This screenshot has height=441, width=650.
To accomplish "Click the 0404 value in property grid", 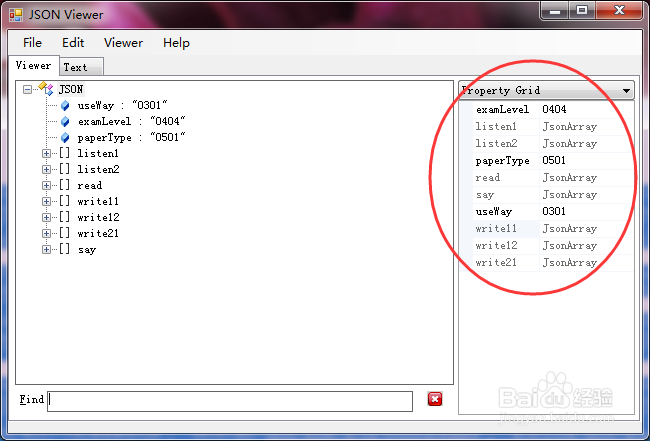I will coord(554,109).
